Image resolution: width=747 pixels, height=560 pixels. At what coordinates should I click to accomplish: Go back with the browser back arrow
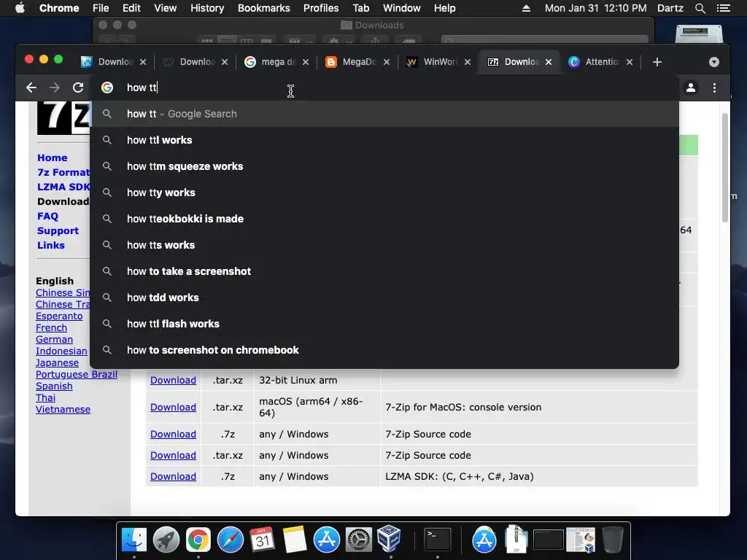pos(31,87)
